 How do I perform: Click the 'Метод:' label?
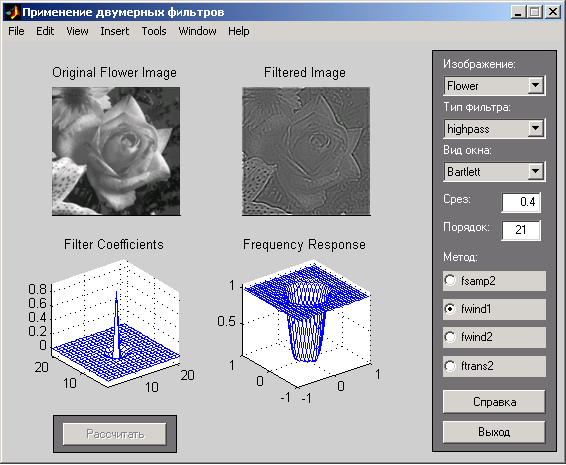click(x=460, y=257)
